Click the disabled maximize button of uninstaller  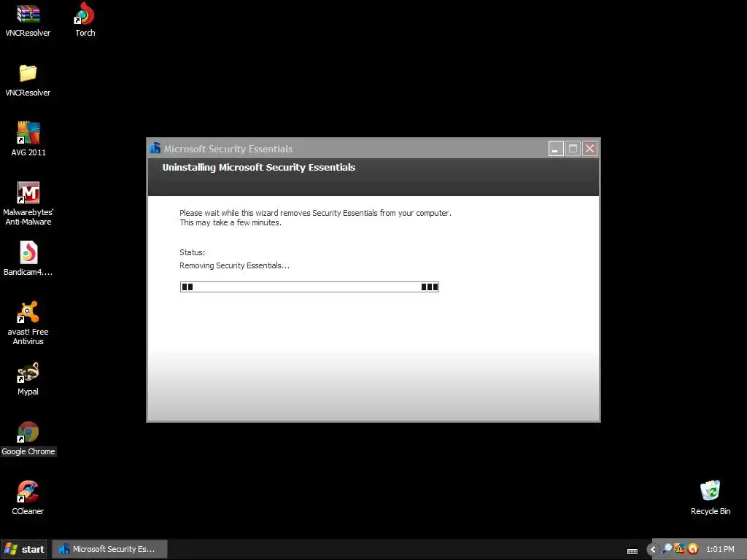tap(573, 149)
